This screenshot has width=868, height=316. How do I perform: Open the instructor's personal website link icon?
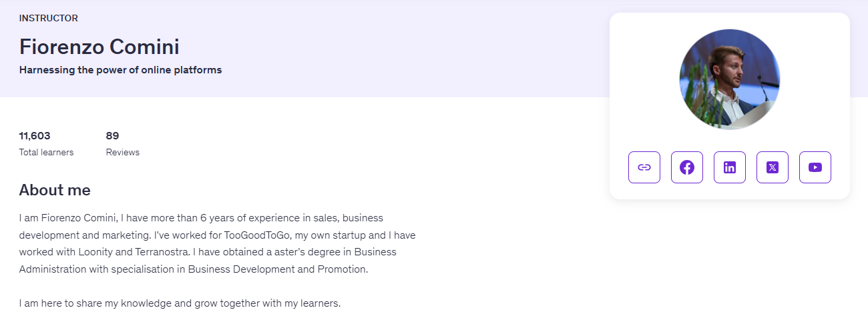[x=644, y=167]
